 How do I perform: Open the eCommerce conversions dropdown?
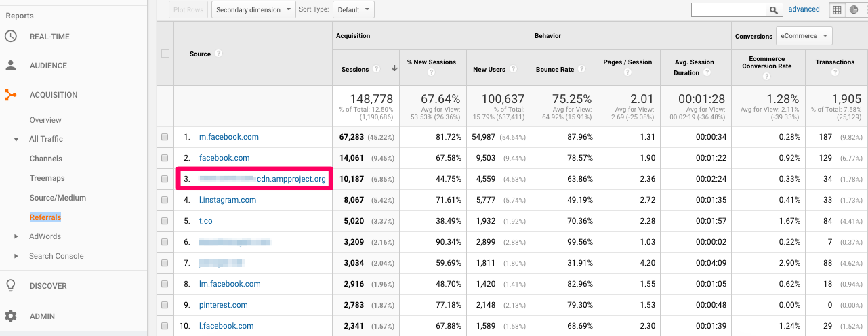click(x=804, y=36)
